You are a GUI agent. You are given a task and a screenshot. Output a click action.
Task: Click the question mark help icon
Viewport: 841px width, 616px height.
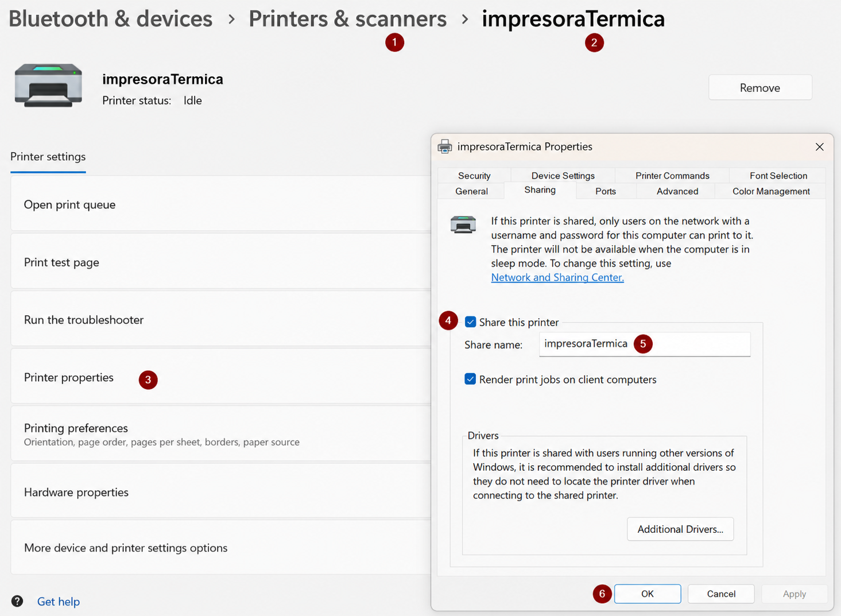click(17, 601)
